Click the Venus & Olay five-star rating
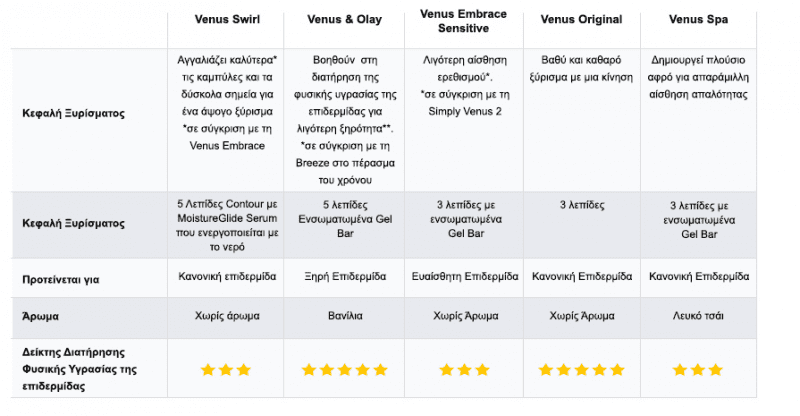This screenshot has height=416, width=800. click(x=344, y=370)
